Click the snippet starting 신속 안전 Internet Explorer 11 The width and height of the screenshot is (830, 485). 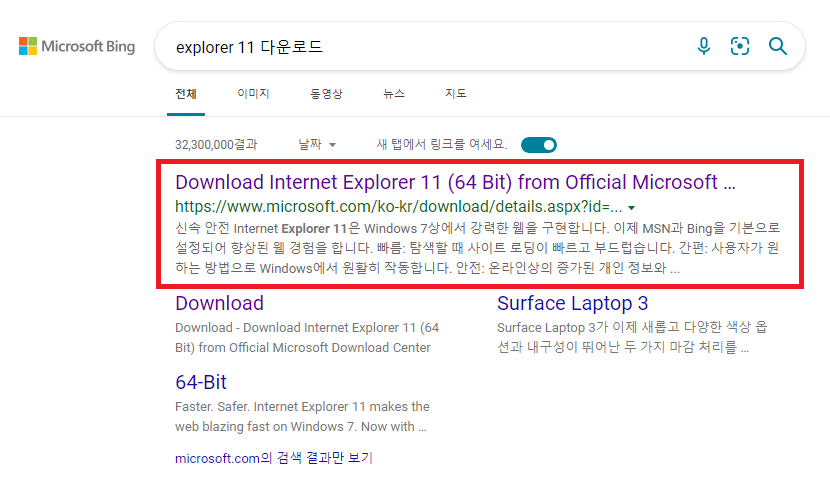pyautogui.click(x=477, y=248)
